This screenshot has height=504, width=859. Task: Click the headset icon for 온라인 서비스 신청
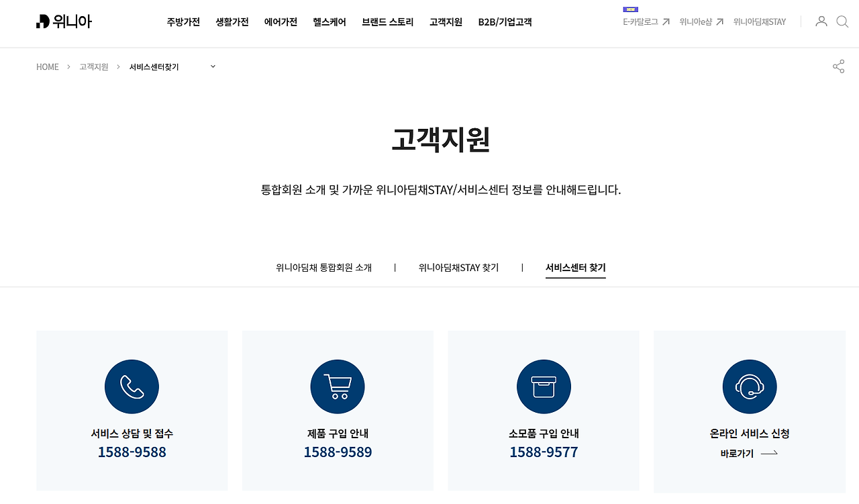pyautogui.click(x=750, y=387)
